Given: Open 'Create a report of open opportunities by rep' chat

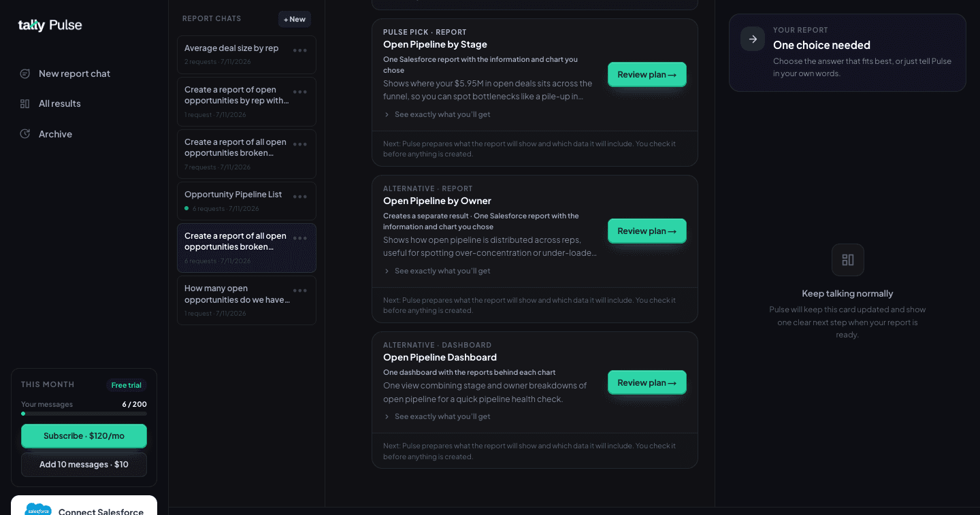Looking at the screenshot, I should point(246,101).
